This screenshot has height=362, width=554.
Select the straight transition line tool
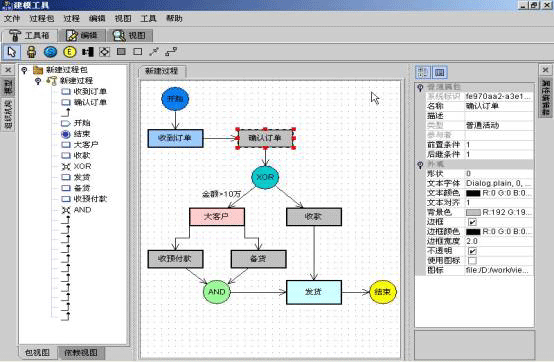coord(154,52)
